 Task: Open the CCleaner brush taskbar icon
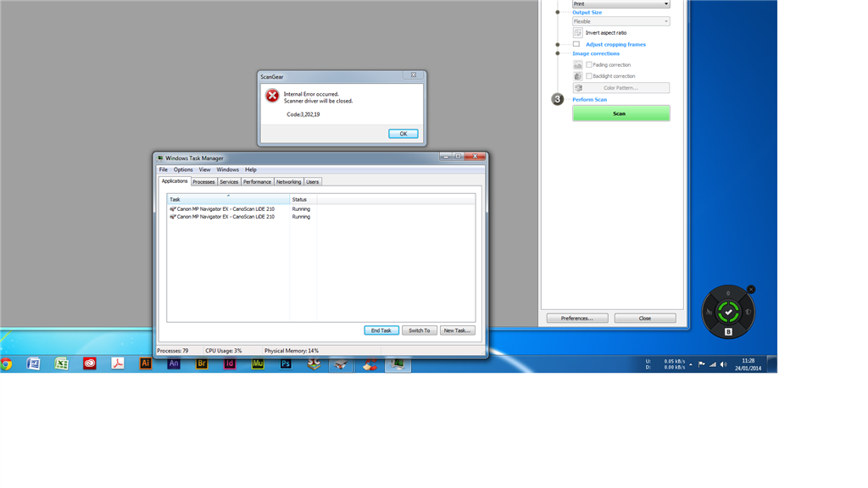click(370, 363)
